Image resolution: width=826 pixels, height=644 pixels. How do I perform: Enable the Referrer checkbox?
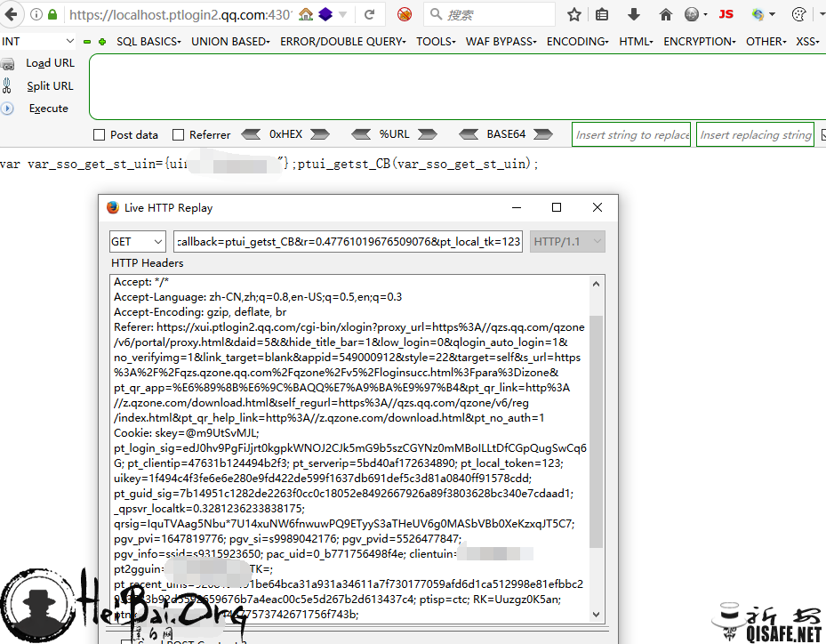[178, 135]
